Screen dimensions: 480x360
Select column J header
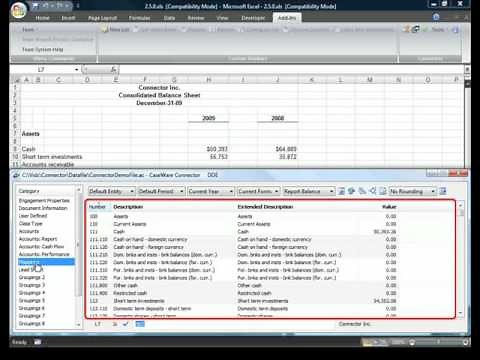[x=277, y=80]
